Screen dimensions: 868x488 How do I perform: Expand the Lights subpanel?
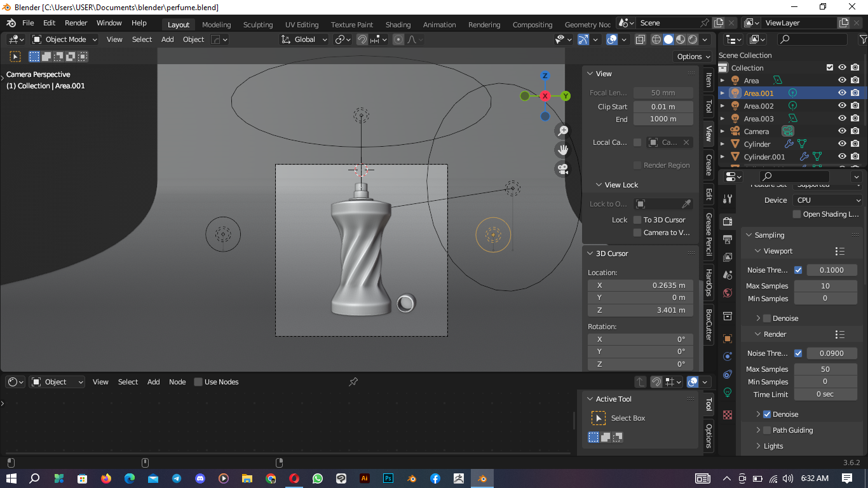[759, 446]
